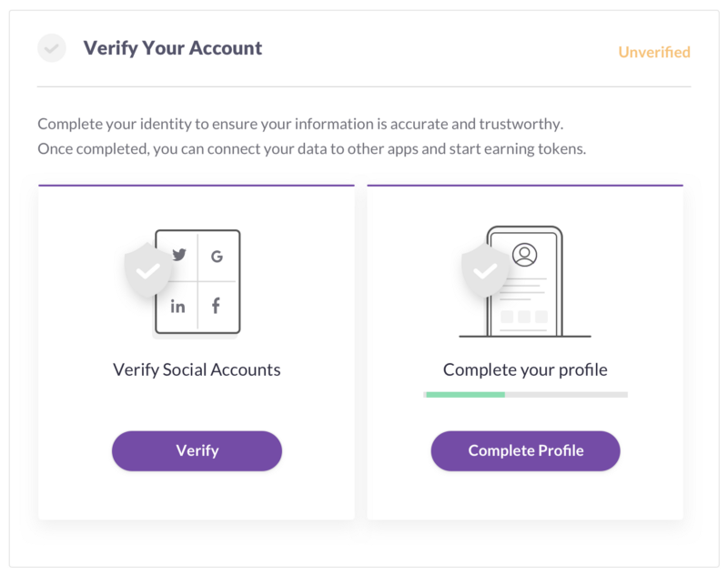Click the user avatar icon in the phone illustration
This screenshot has width=728, height=576.
pyautogui.click(x=524, y=255)
